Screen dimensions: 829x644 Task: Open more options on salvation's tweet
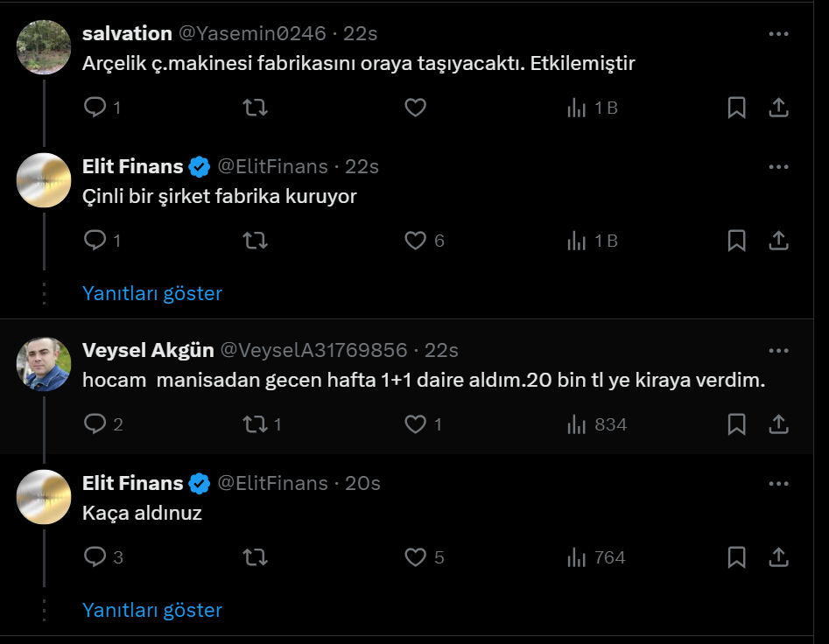[778, 34]
